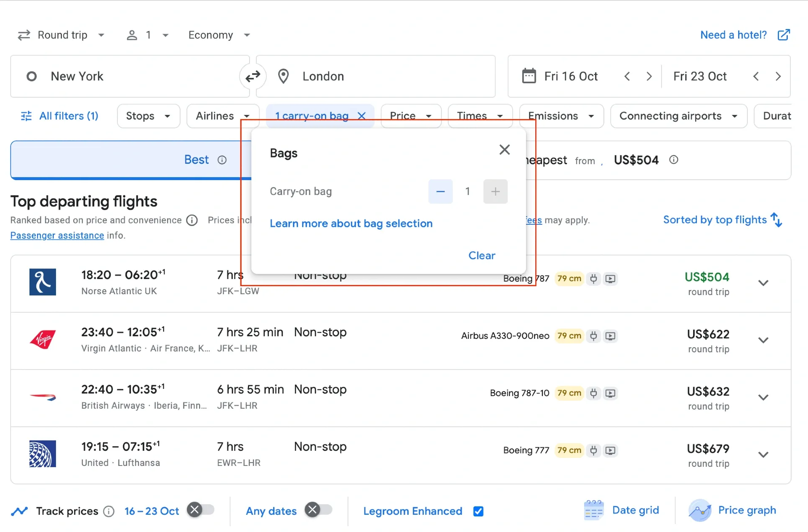
Task: Click the All filters sliders icon
Action: tap(26, 116)
